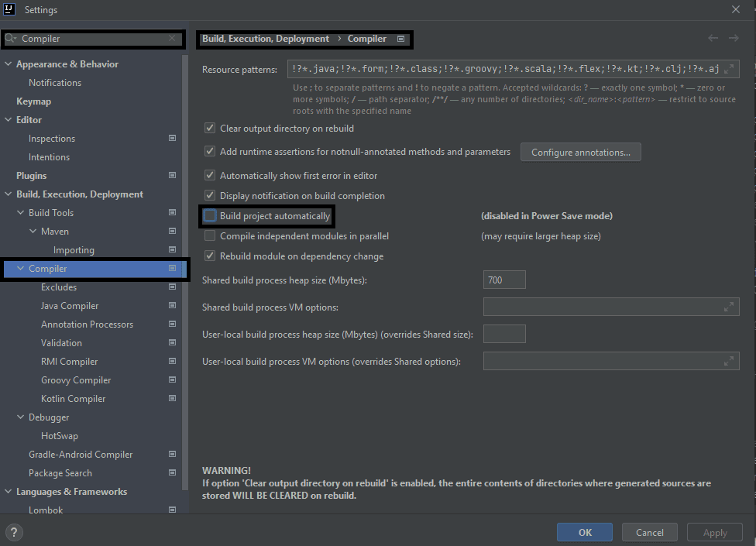
Task: Collapse Build, Execution, Deployment section
Action: tap(9, 194)
